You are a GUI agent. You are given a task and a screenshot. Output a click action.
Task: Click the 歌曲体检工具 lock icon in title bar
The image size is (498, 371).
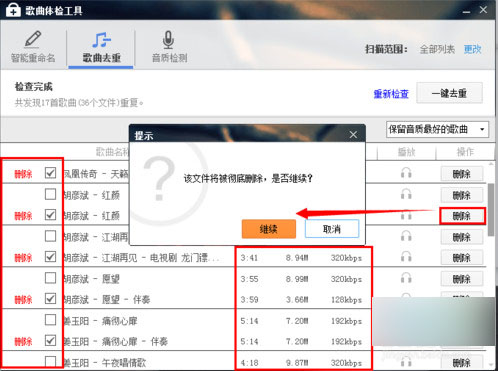click(13, 10)
